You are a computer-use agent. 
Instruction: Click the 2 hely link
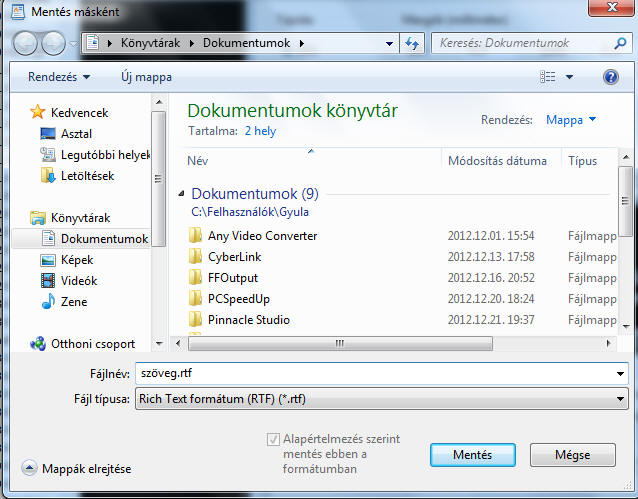260,131
